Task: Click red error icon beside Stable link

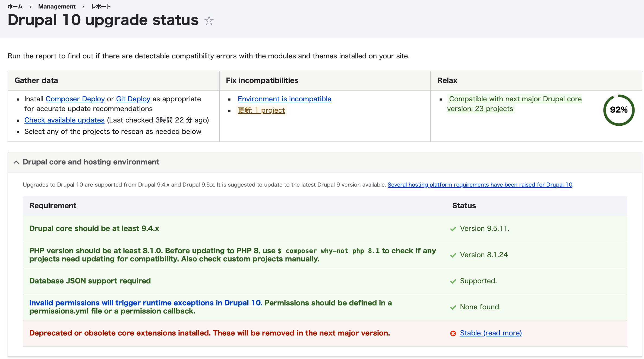Action: tap(453, 333)
